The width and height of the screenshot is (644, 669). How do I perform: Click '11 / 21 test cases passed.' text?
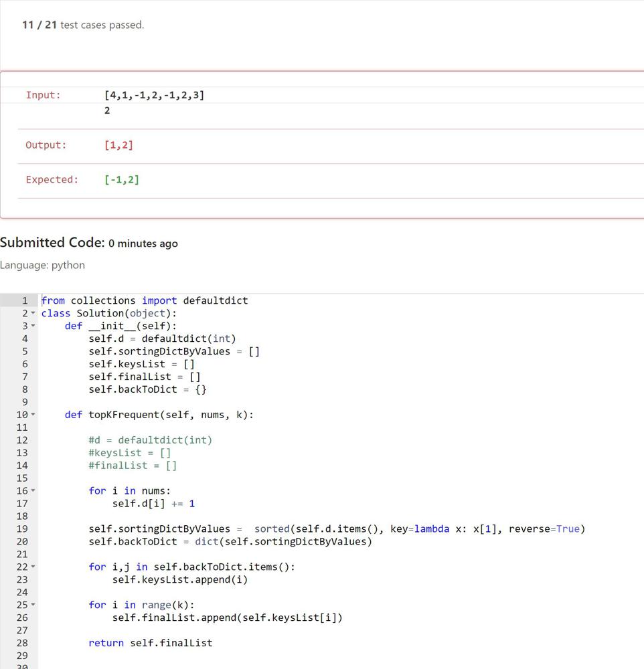(x=83, y=25)
